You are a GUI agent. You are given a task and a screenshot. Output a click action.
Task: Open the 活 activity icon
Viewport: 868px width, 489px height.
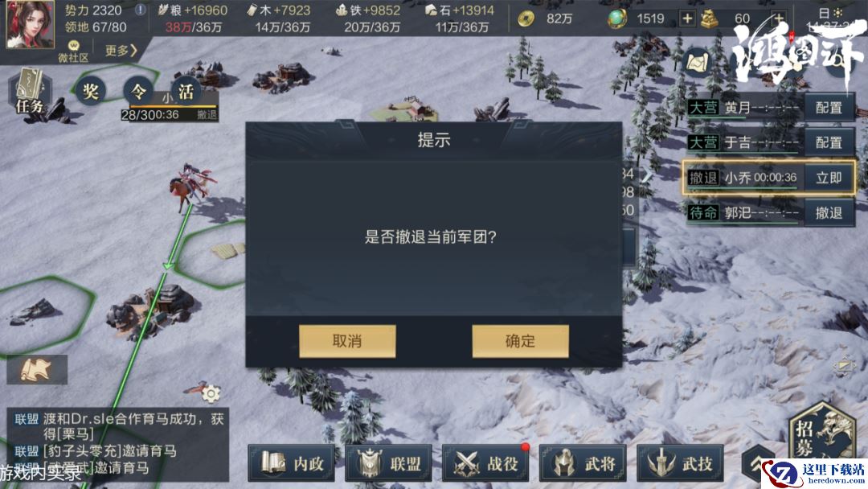(186, 91)
